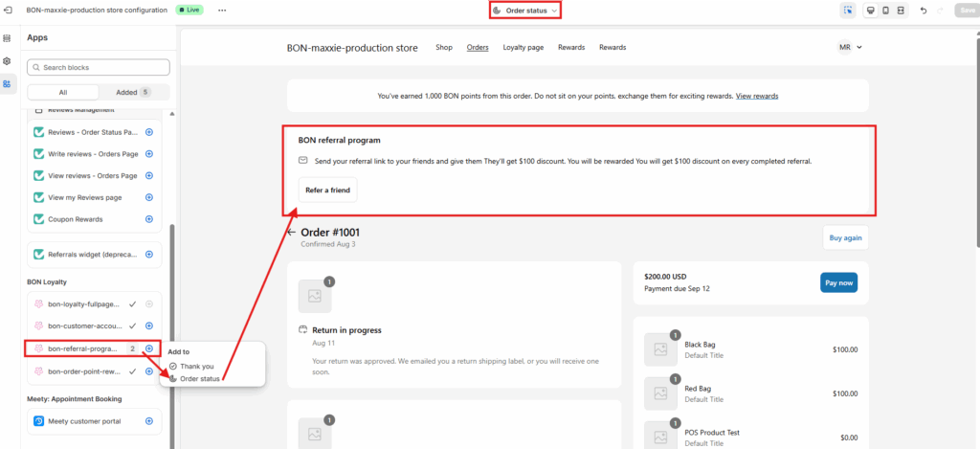Add Meety customer portal block plus icon
The height and width of the screenshot is (449, 980).
(148, 421)
